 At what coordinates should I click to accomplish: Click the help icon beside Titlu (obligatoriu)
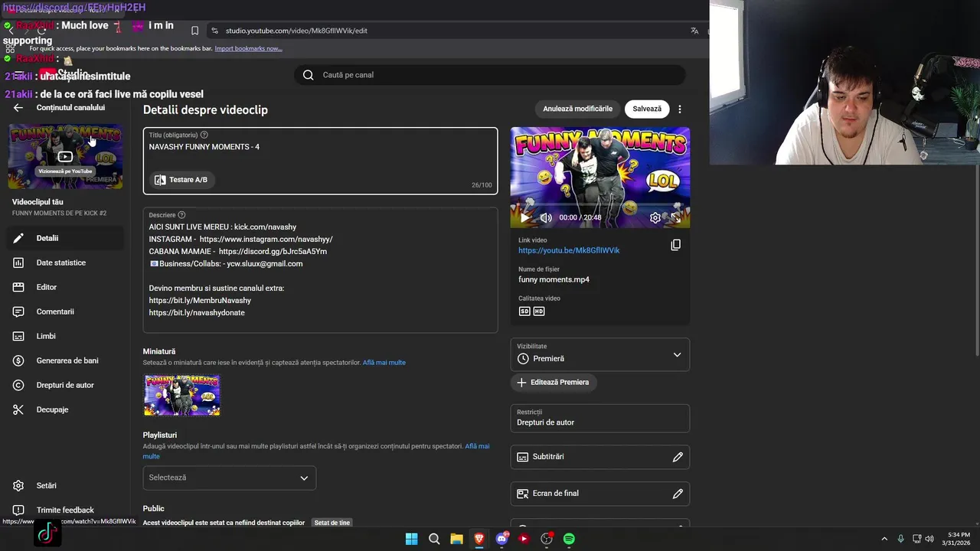tap(204, 135)
